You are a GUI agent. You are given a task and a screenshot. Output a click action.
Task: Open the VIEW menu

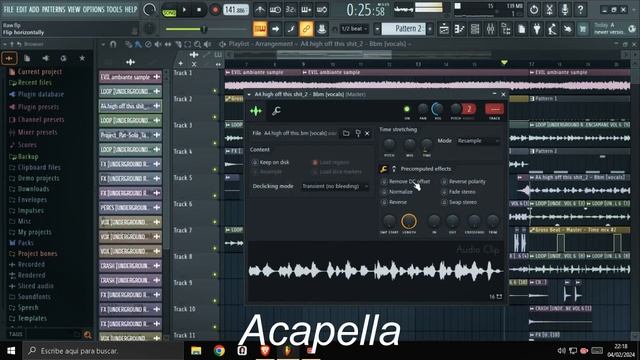point(74,9)
